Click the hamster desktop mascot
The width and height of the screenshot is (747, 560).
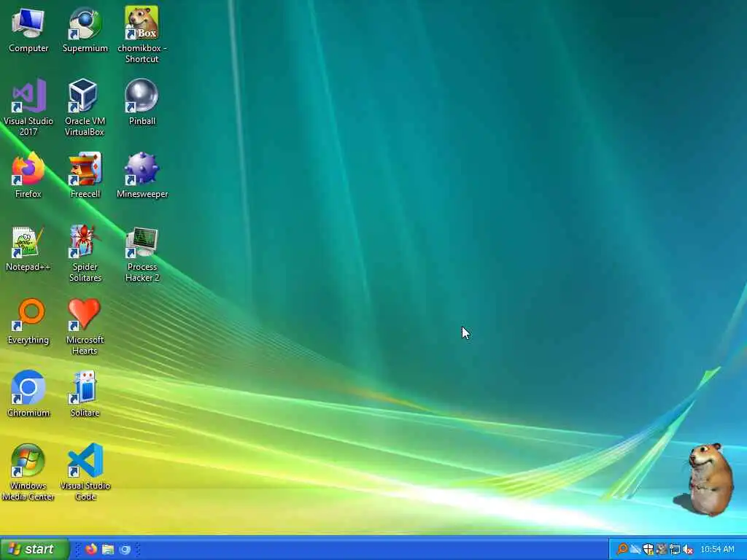pyautogui.click(x=709, y=479)
